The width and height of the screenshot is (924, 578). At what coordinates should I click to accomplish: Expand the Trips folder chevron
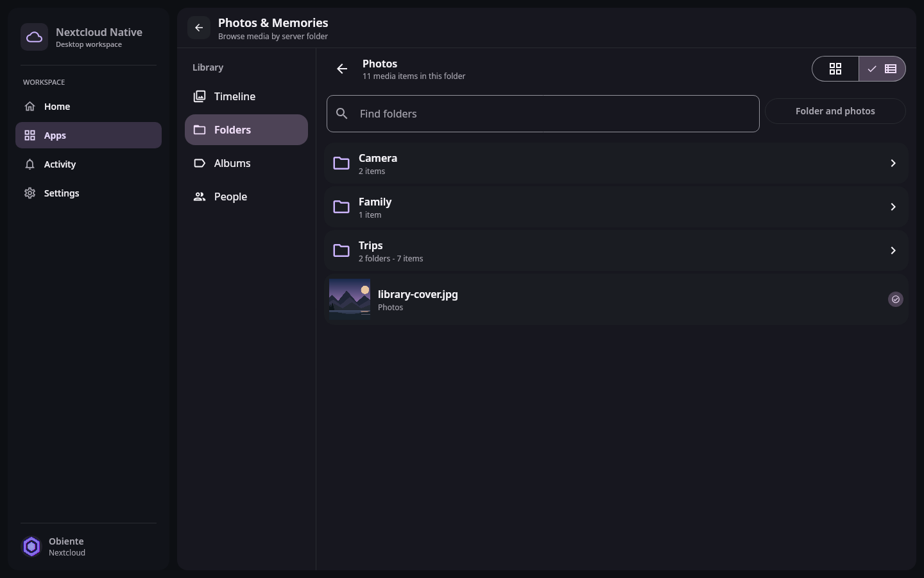tap(893, 250)
